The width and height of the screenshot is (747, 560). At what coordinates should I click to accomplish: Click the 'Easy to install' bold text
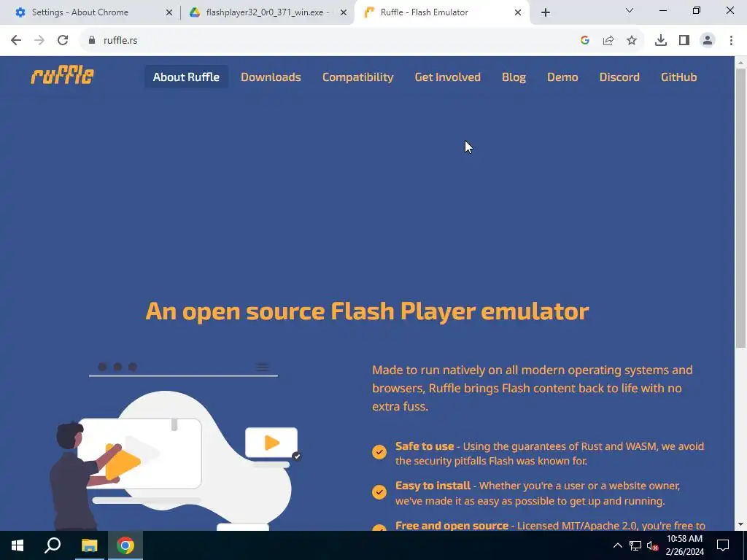click(x=433, y=486)
